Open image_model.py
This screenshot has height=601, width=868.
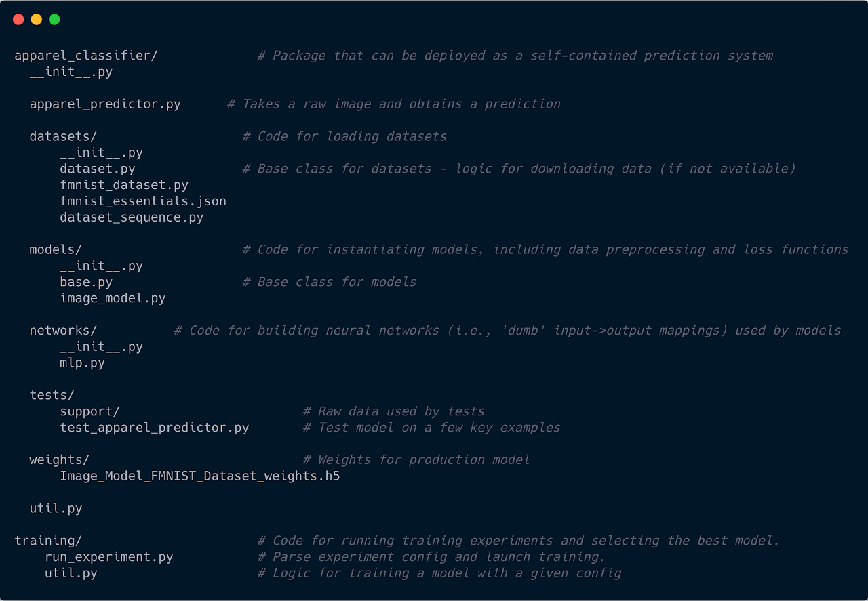[113, 298]
